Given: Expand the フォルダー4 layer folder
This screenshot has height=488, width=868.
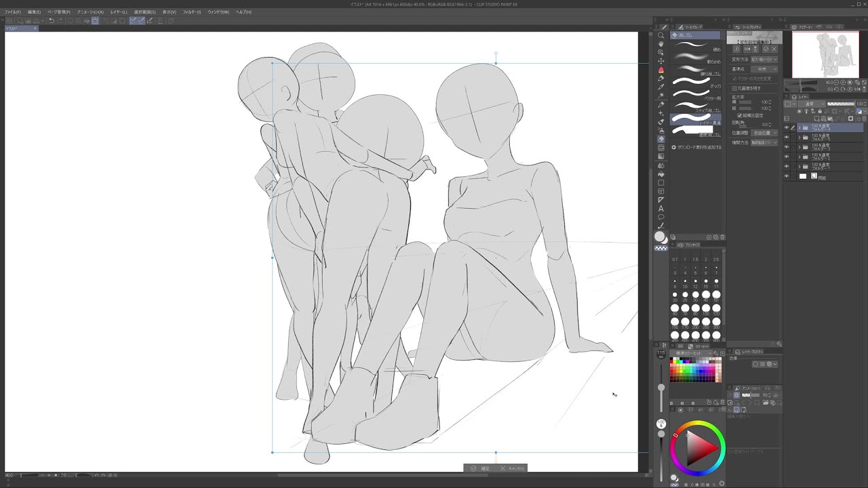Looking at the screenshot, I should coord(799,127).
